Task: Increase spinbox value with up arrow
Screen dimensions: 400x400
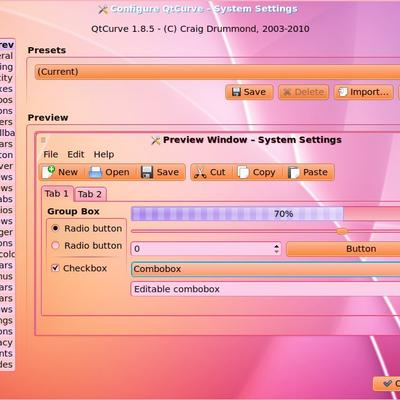Action: 276,246
